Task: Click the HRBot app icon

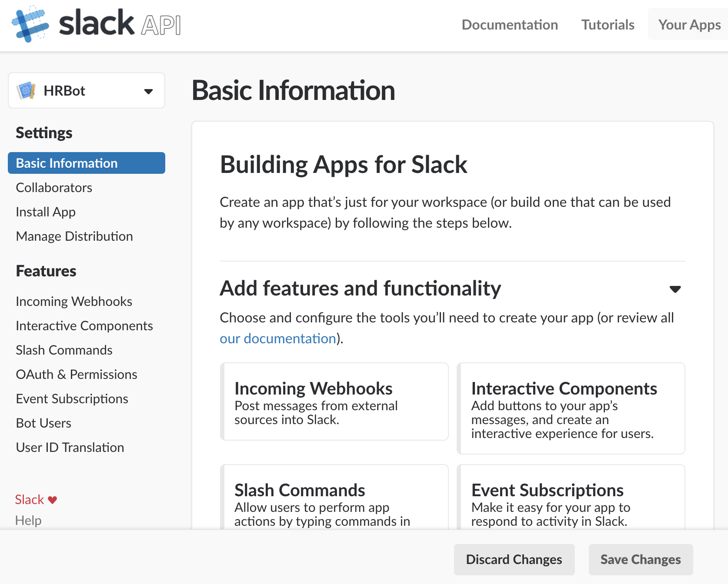Action: 26,91
